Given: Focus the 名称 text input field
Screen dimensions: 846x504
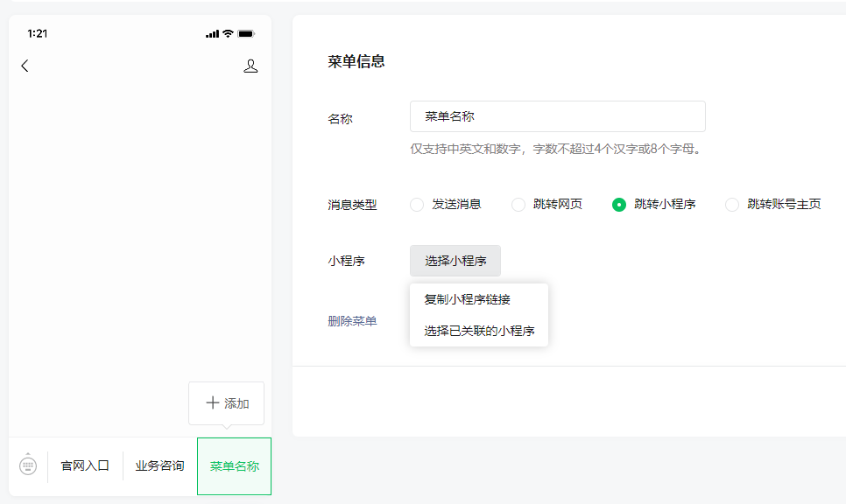Looking at the screenshot, I should coord(557,116).
